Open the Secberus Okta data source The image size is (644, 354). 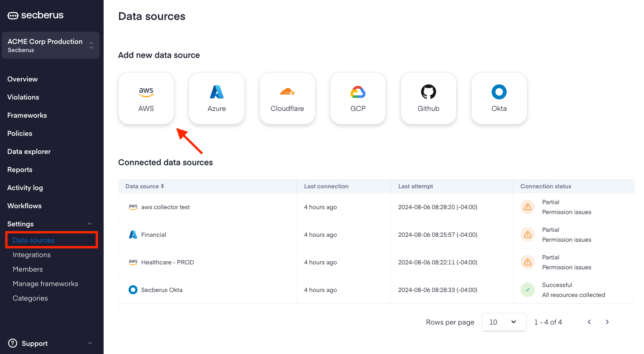click(162, 290)
